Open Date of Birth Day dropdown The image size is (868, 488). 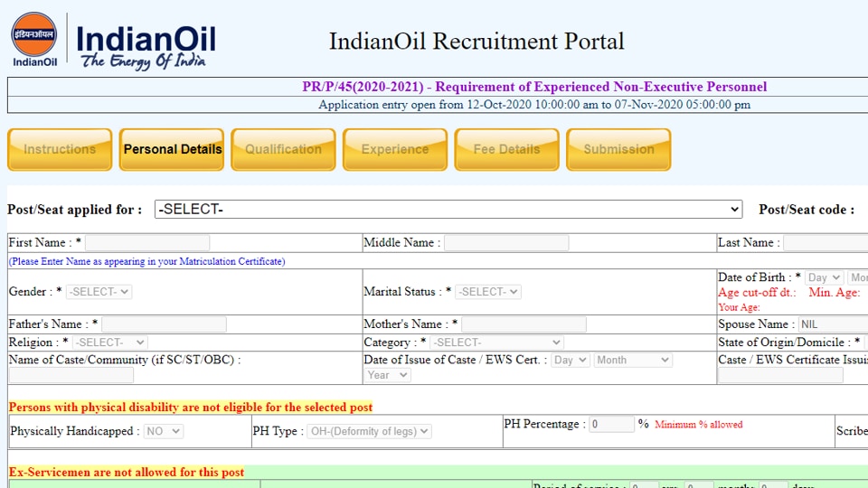click(824, 277)
